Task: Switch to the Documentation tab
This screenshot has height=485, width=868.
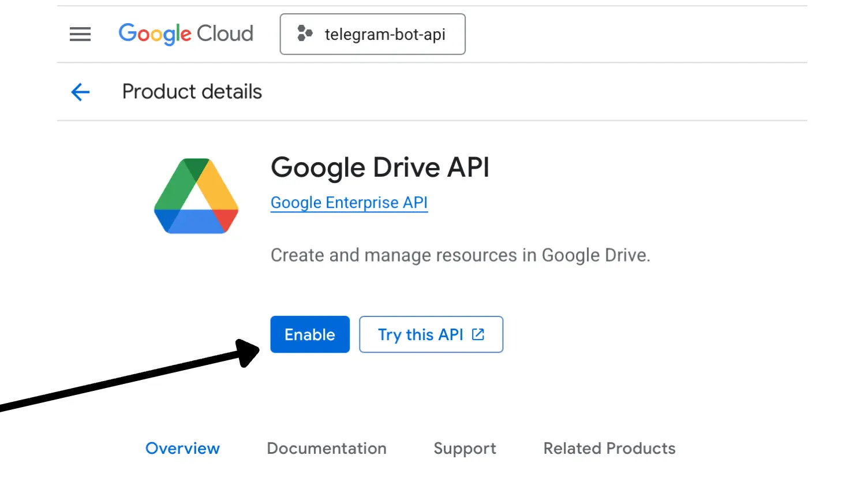Action: coord(327,448)
